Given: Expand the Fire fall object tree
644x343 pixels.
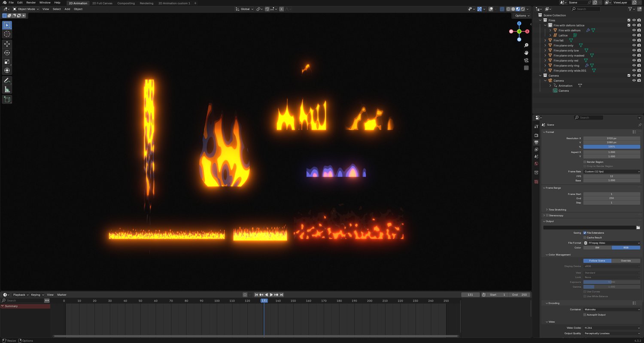Looking at the screenshot, I should click(546, 40).
